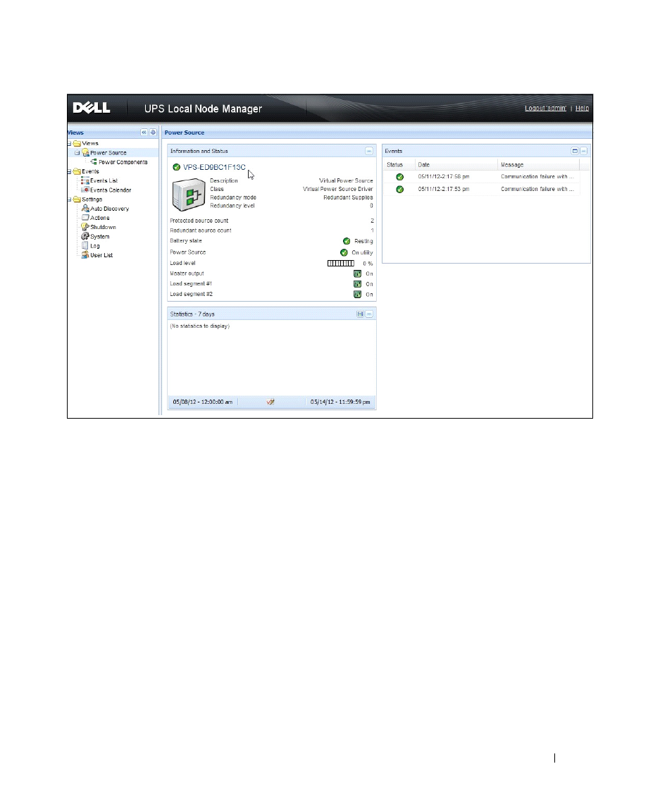Open Power Components in the tree
Viewport: 672px width, 807px height.
click(123, 162)
